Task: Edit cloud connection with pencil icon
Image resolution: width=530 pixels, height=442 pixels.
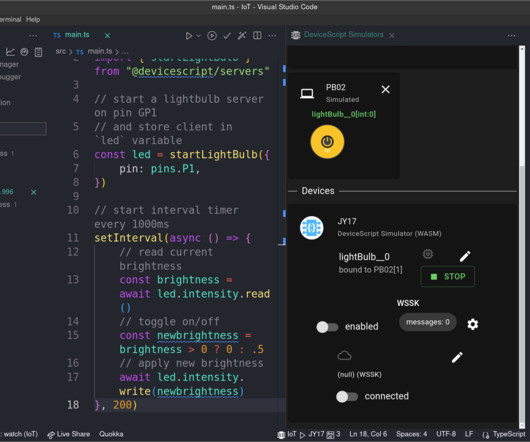Action: click(457, 357)
